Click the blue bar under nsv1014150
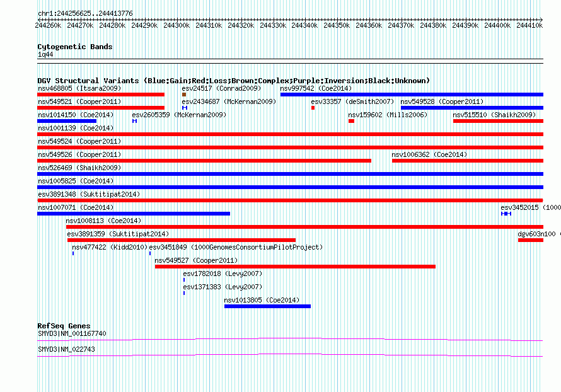Image resolution: width=561 pixels, height=392 pixels. pyautogui.click(x=67, y=121)
